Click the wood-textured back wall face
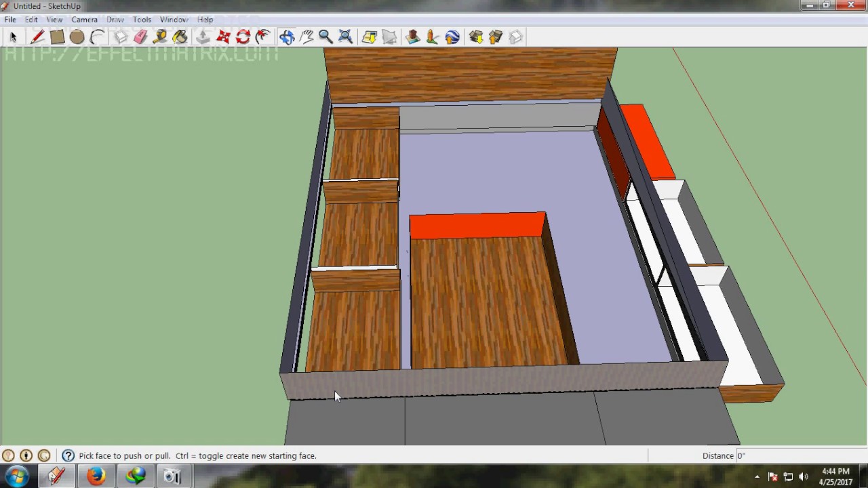The height and width of the screenshot is (488, 868). (x=470, y=75)
